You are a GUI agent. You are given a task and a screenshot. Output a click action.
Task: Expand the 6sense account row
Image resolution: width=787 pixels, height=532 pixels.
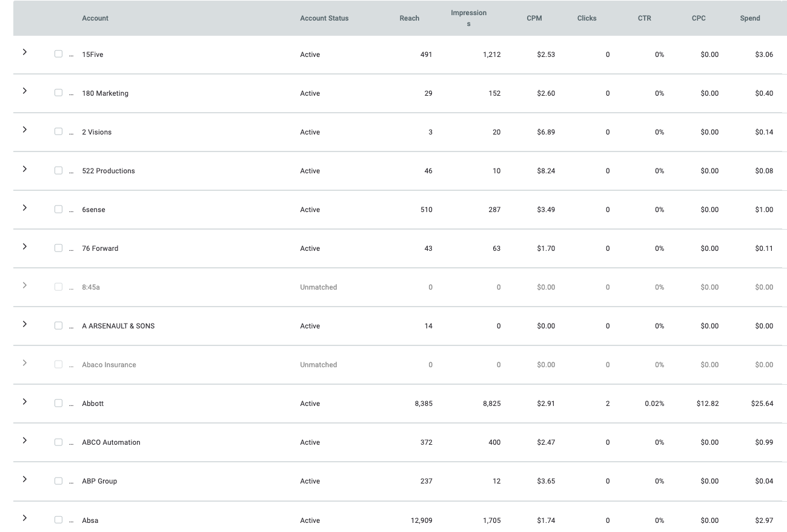(x=25, y=208)
